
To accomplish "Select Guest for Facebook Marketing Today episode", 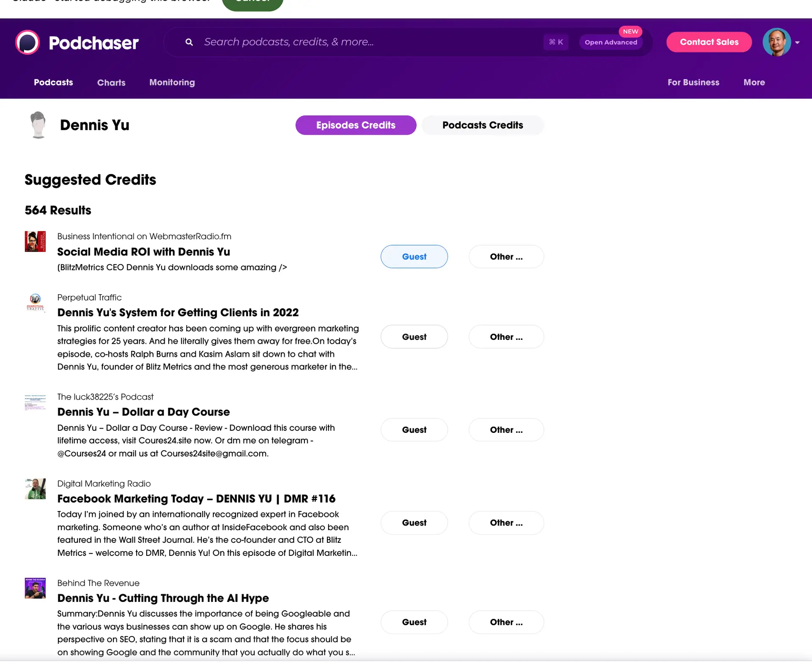I will click(x=414, y=522).
